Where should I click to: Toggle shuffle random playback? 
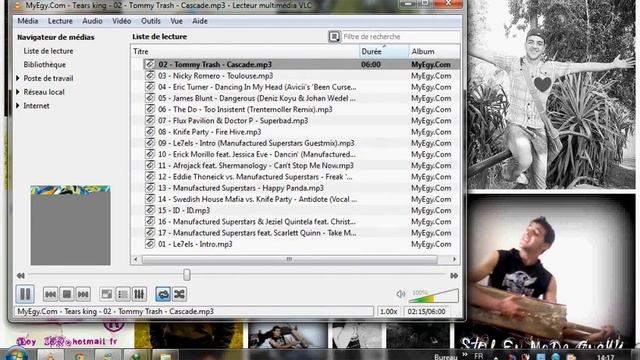(179, 294)
